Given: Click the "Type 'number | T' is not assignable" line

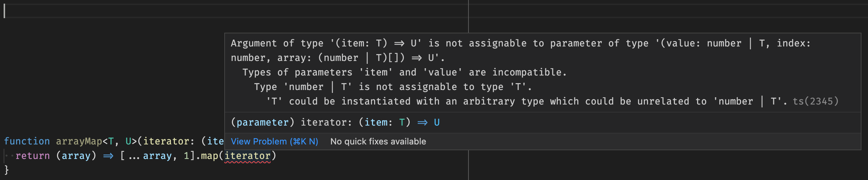Looking at the screenshot, I should coord(393,87).
